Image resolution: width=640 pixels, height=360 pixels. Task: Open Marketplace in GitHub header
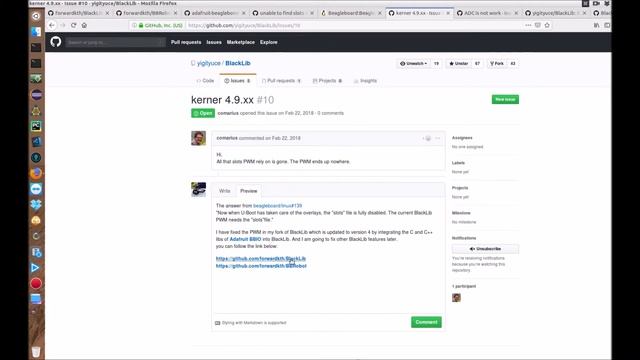(241, 42)
